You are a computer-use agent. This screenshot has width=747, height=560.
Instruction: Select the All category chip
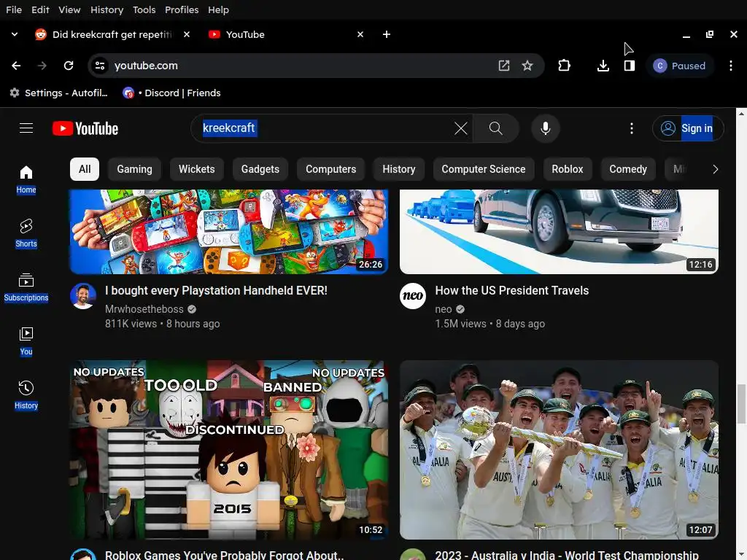85,169
